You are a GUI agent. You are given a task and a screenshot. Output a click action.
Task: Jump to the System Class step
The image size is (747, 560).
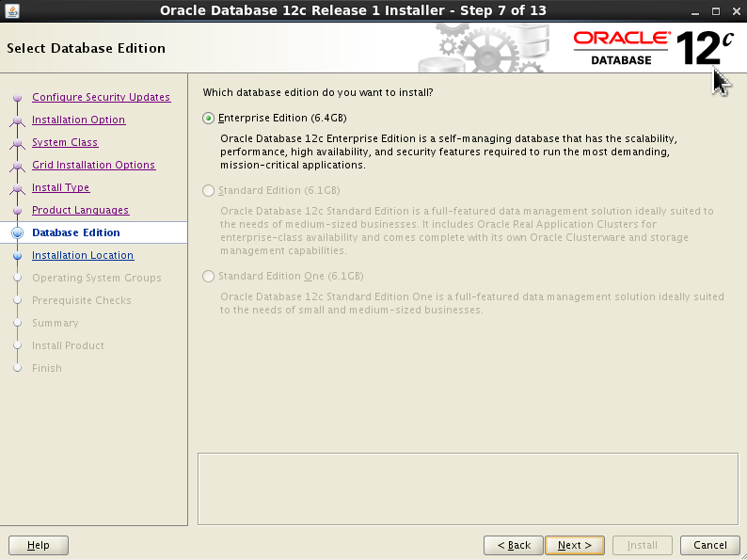[65, 142]
